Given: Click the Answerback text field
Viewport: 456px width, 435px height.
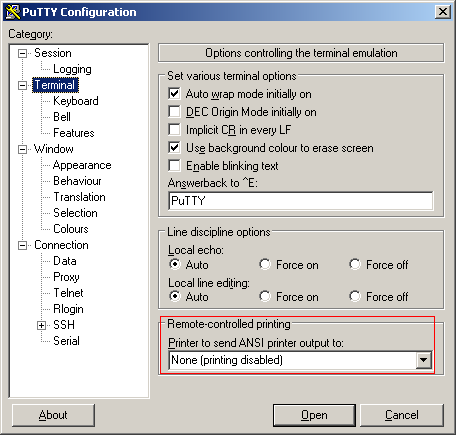Looking at the screenshot, I should 301,201.
